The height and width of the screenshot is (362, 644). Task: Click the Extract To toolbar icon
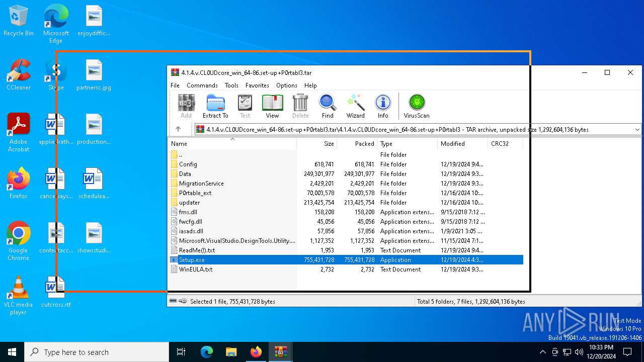(x=215, y=106)
